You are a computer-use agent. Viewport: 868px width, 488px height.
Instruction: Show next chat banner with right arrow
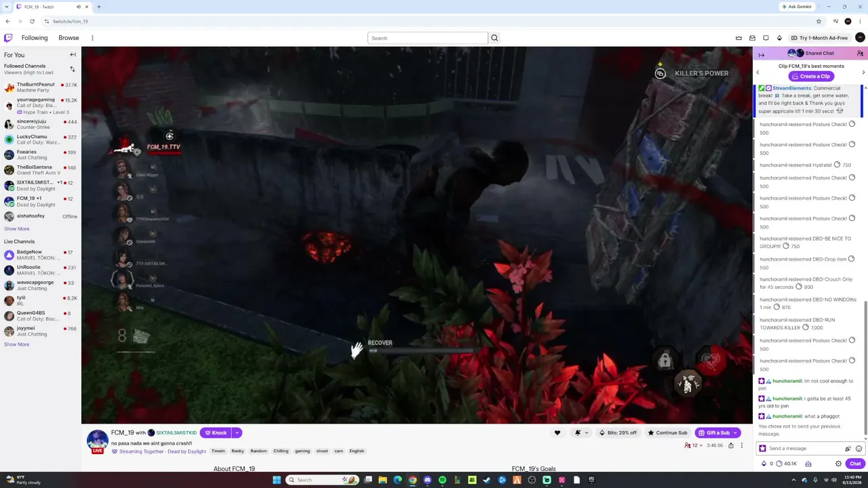(x=863, y=72)
